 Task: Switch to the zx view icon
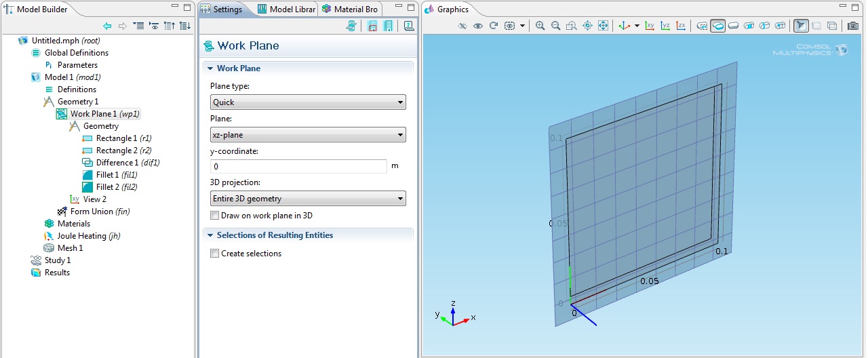tap(680, 26)
